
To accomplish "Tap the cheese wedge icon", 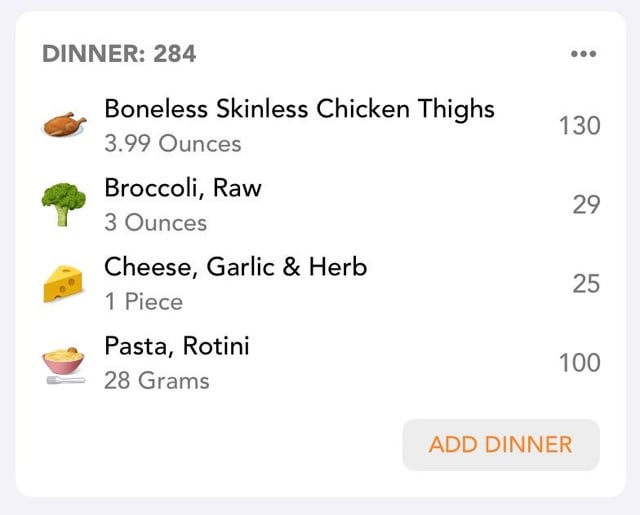I will pyautogui.click(x=63, y=284).
